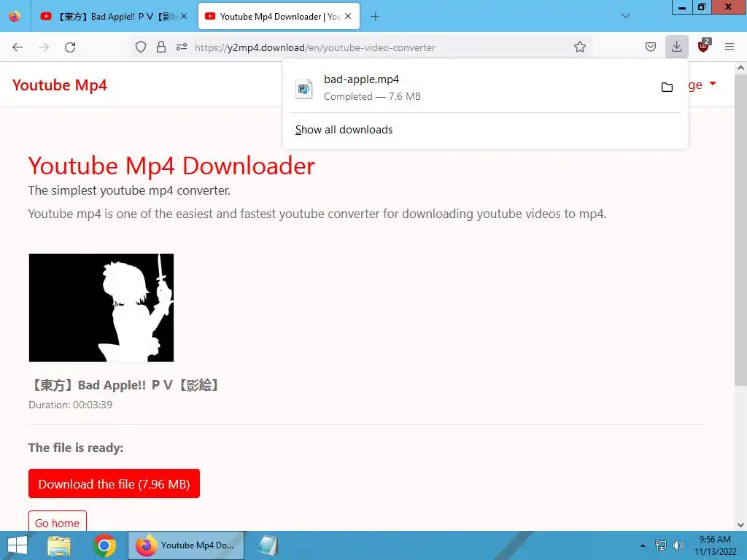Screen dimensions: 747x560
Task: Expand the language dropdown arrow
Action: pos(713,84)
